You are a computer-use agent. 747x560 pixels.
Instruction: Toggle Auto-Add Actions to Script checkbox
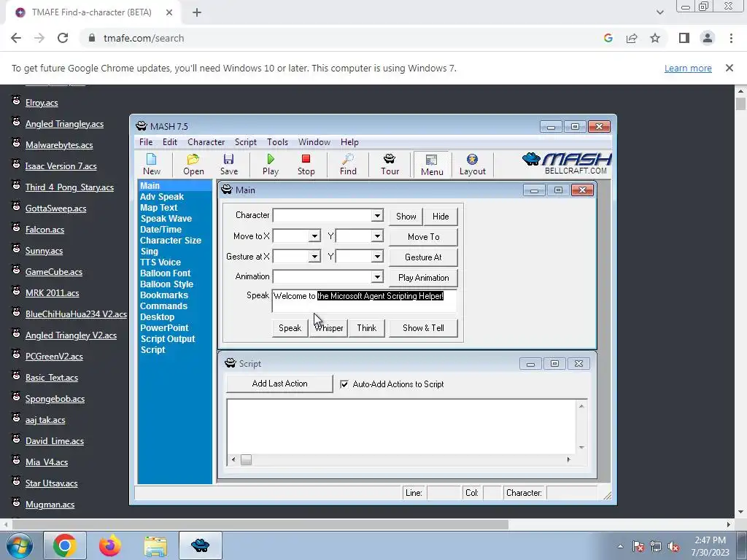pos(344,384)
